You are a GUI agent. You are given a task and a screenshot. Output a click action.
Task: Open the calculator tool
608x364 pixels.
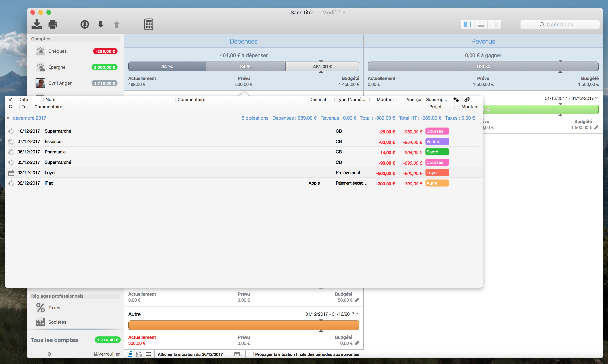point(149,24)
